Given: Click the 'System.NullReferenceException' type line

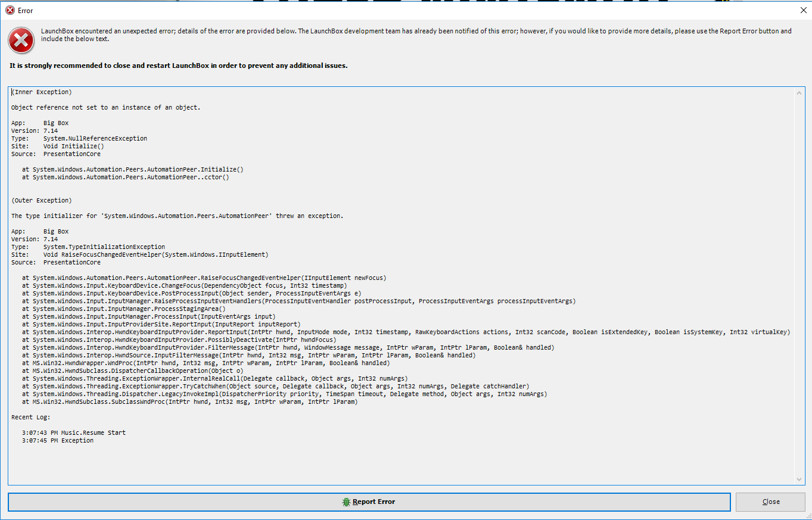Looking at the screenshot, I should [x=79, y=138].
